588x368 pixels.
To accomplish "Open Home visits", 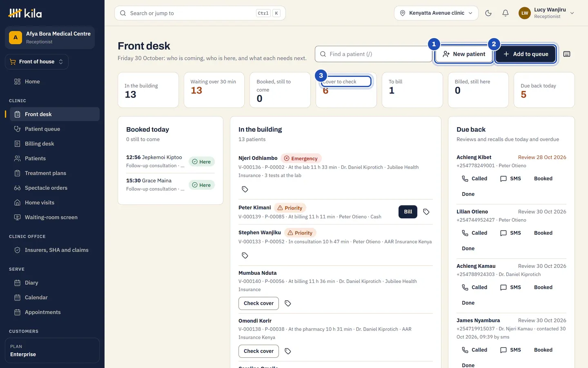I will [55, 203].
